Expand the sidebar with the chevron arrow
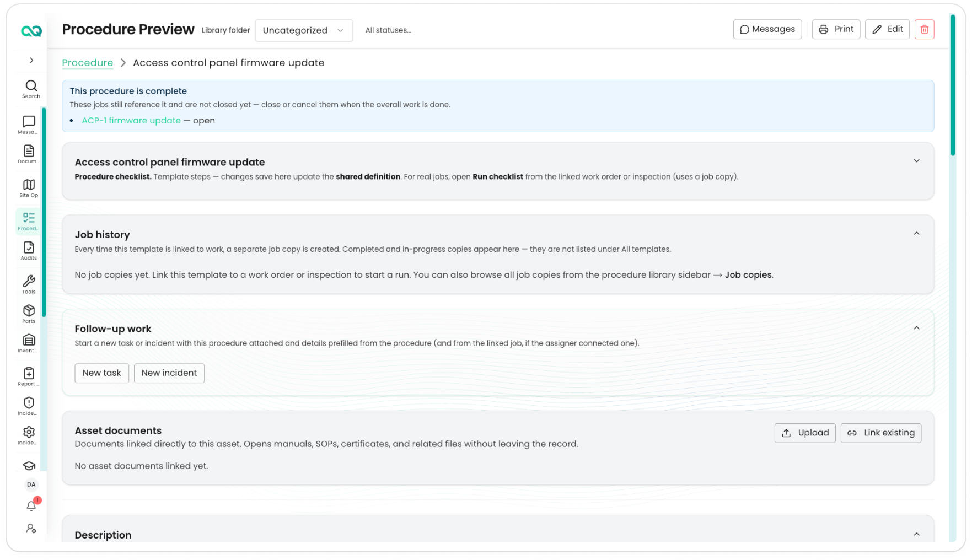Screen dimensions: 972x560 [31, 60]
